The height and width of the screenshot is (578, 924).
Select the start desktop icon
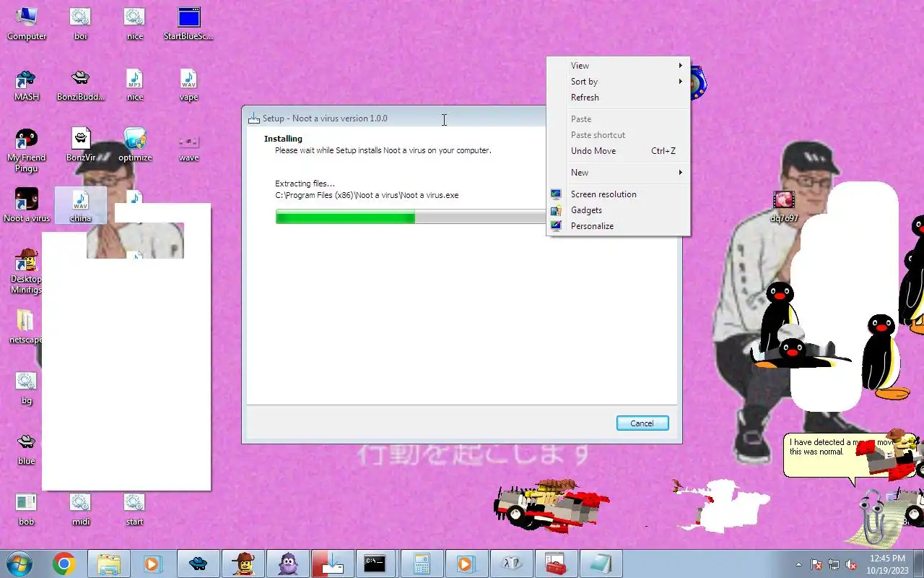[134, 509]
